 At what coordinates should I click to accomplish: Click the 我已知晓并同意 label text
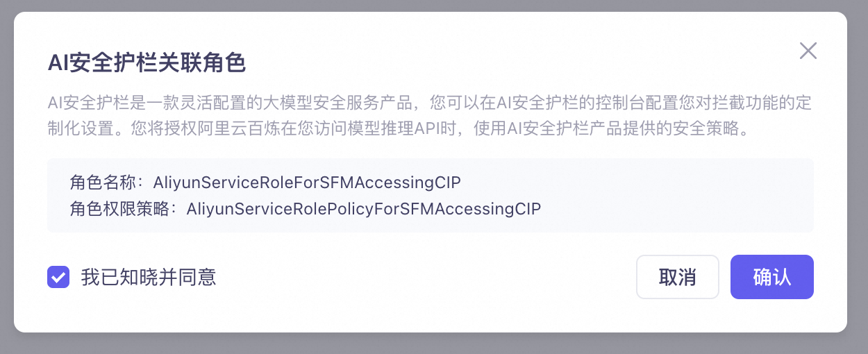tap(149, 278)
